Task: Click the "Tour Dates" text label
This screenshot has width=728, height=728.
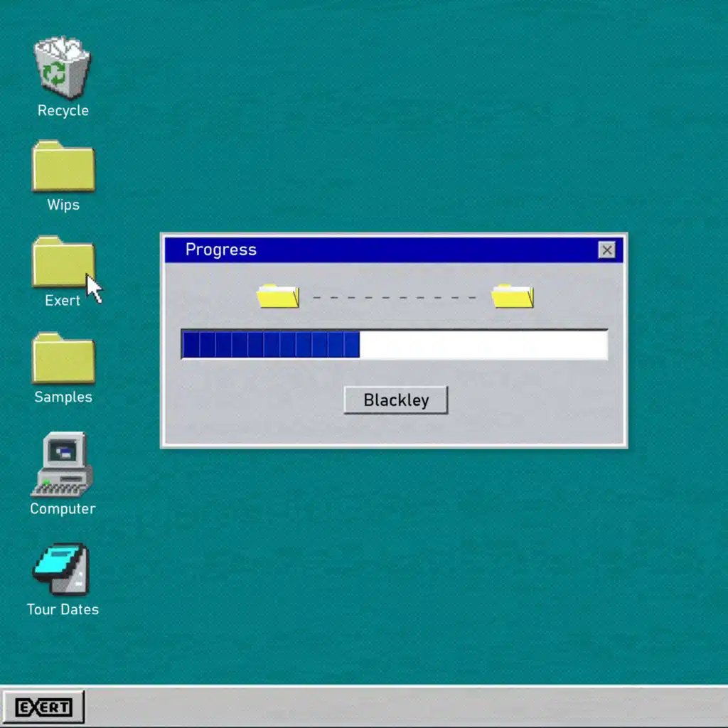Action: (63, 609)
